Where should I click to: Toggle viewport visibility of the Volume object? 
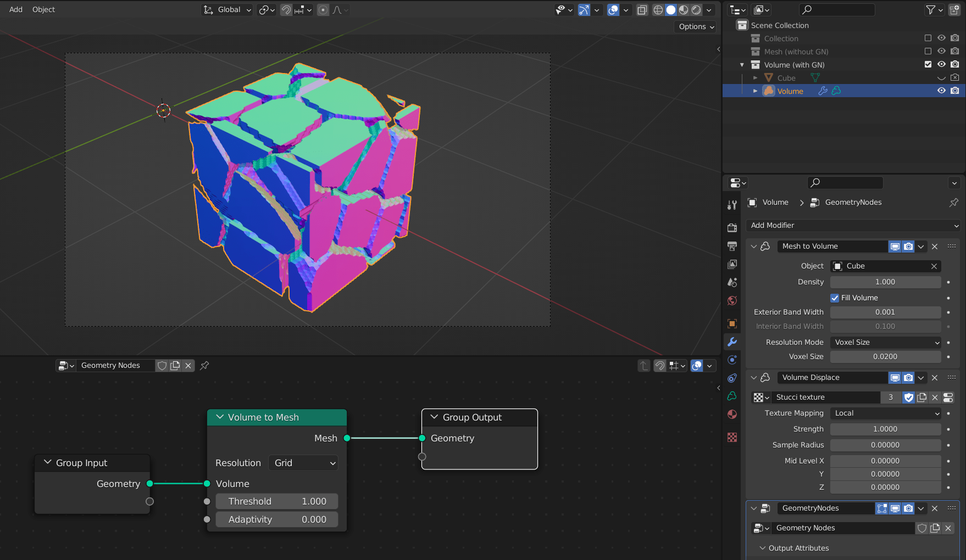click(942, 90)
